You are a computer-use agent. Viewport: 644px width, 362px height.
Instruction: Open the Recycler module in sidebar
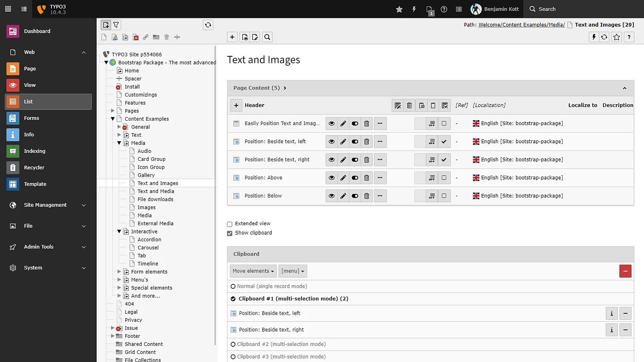[34, 168]
